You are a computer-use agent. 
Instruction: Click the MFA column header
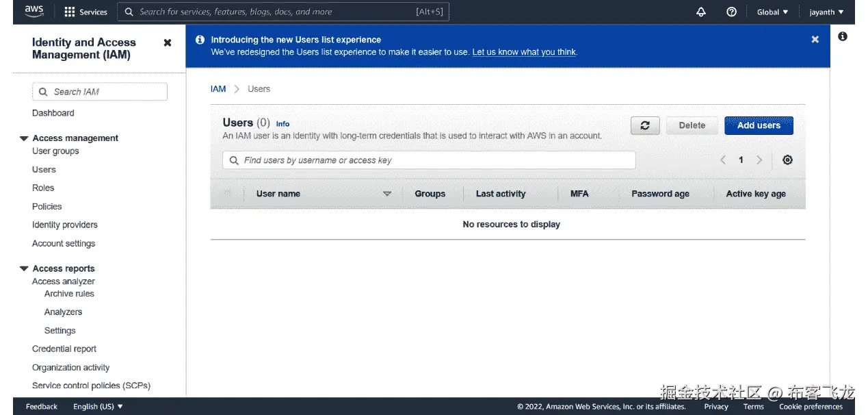[579, 194]
